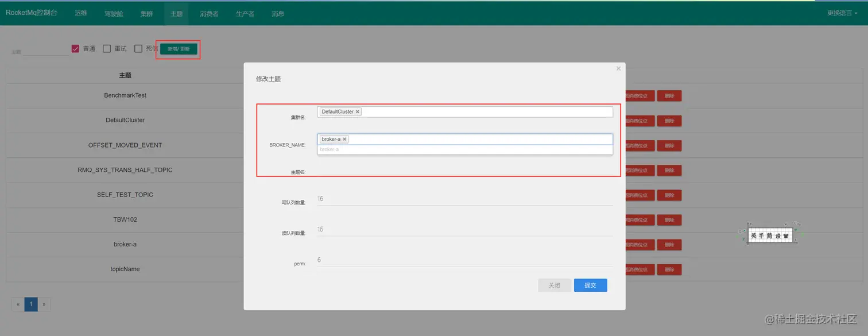Click page number 1 in pagination
Image resolution: width=868 pixels, height=336 pixels.
coord(31,304)
